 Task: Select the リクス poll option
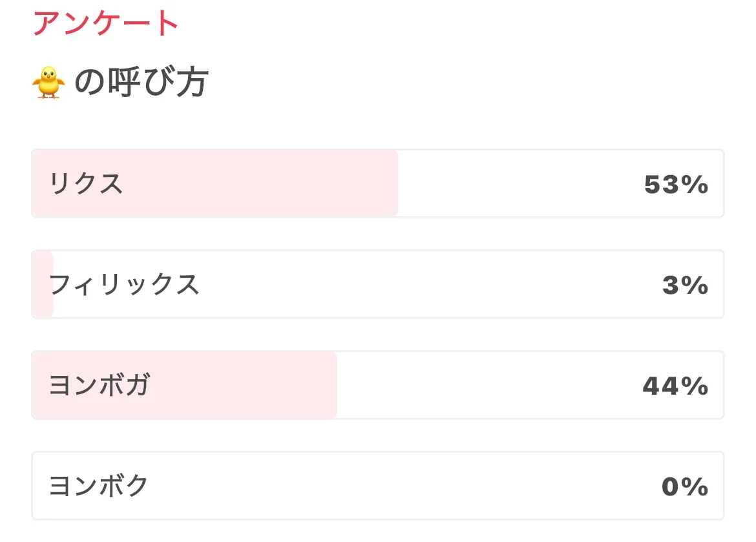tap(377, 183)
